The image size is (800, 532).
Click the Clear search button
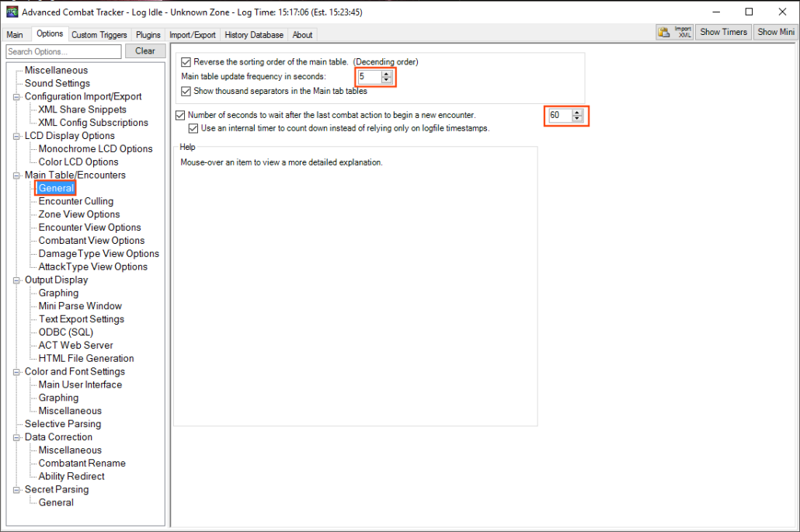click(x=145, y=51)
